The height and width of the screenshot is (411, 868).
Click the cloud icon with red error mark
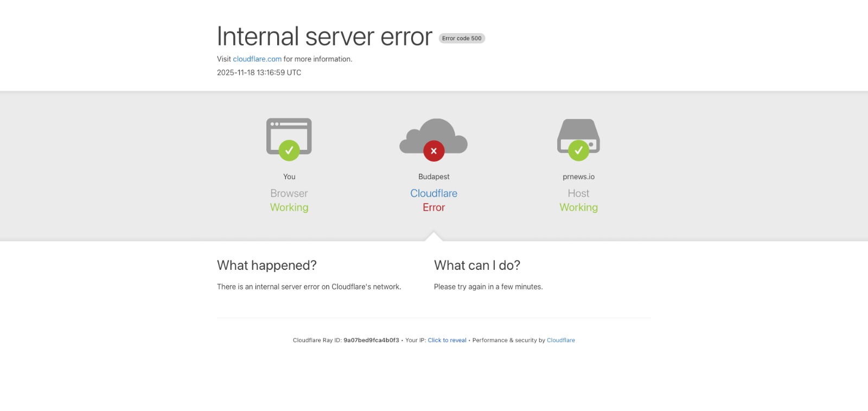(x=433, y=140)
